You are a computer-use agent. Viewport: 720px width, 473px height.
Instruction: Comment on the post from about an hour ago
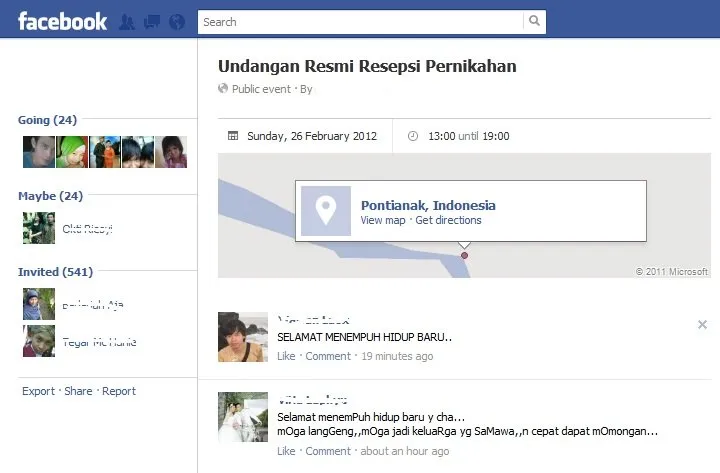(328, 451)
